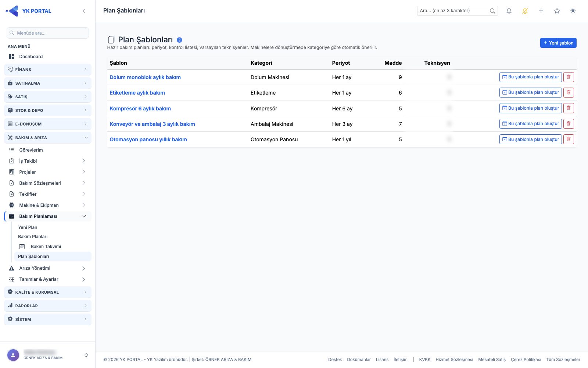Open the user account switcher arrows
This screenshot has width=588, height=368.
(86, 355)
